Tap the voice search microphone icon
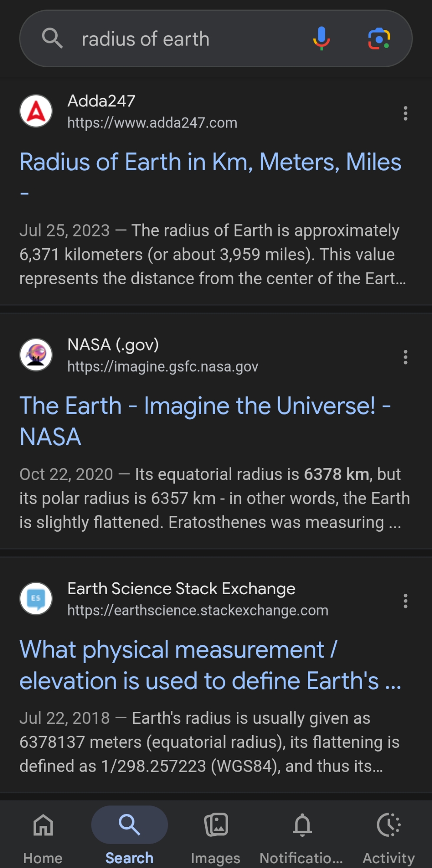Image resolution: width=432 pixels, height=868 pixels. [321, 39]
